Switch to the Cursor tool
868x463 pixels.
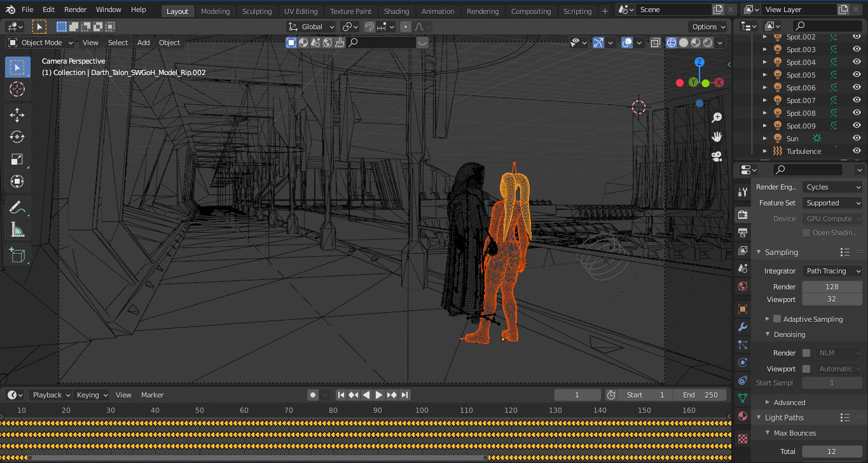pos(17,89)
